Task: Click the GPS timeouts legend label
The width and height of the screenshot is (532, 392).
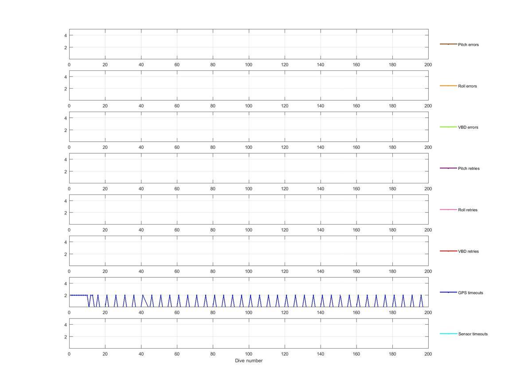Action: coord(470,293)
